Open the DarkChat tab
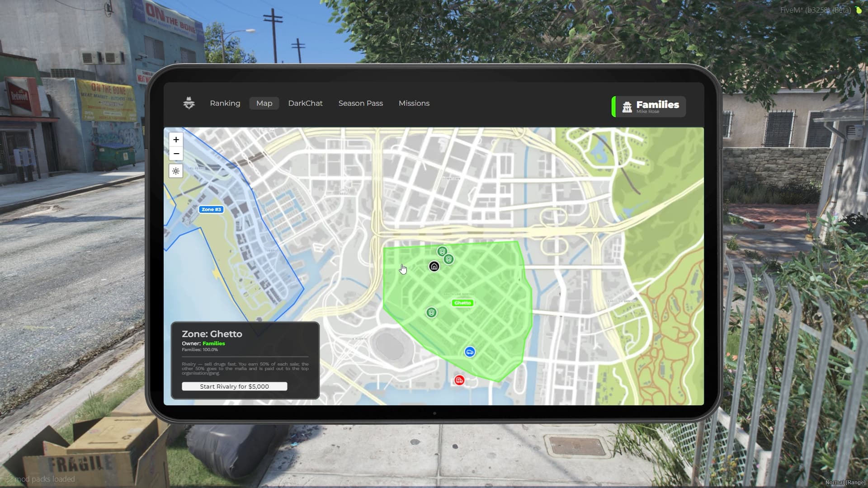This screenshot has height=488, width=868. coord(305,103)
